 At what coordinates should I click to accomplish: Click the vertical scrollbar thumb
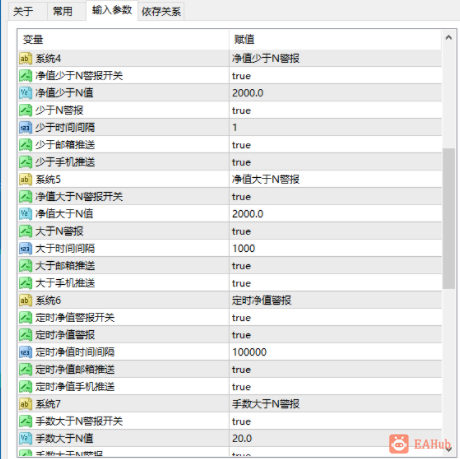pyautogui.click(x=449, y=218)
